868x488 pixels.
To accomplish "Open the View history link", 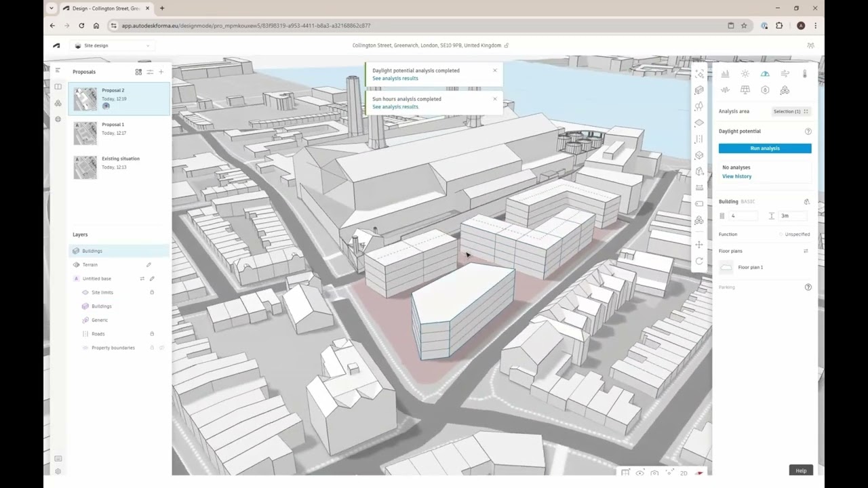I will [736, 176].
